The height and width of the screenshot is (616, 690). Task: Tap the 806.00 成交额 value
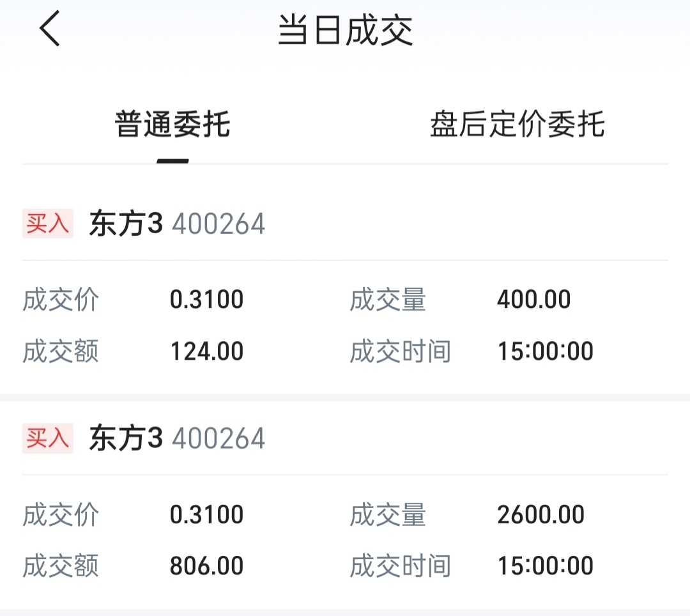pos(206,566)
